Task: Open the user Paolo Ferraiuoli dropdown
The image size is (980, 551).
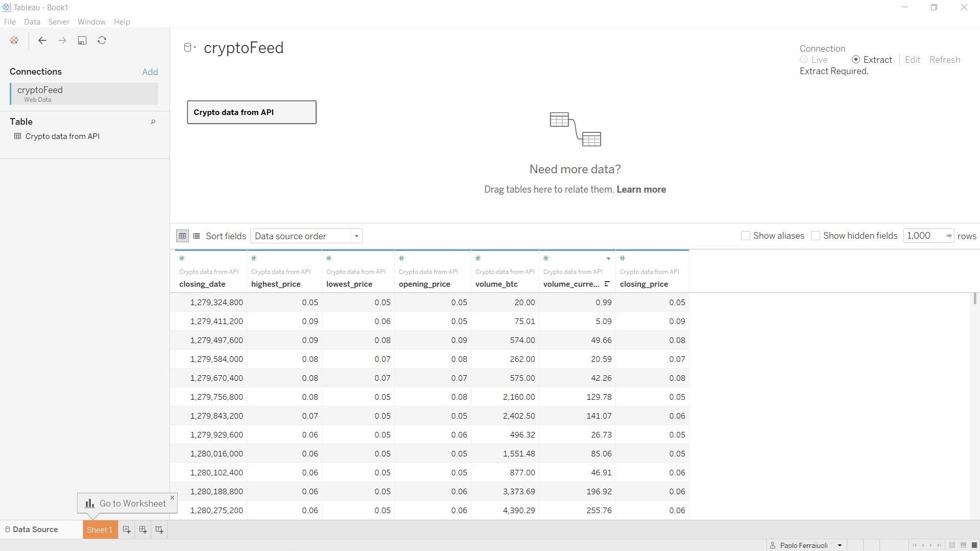Action: pyautogui.click(x=840, y=545)
